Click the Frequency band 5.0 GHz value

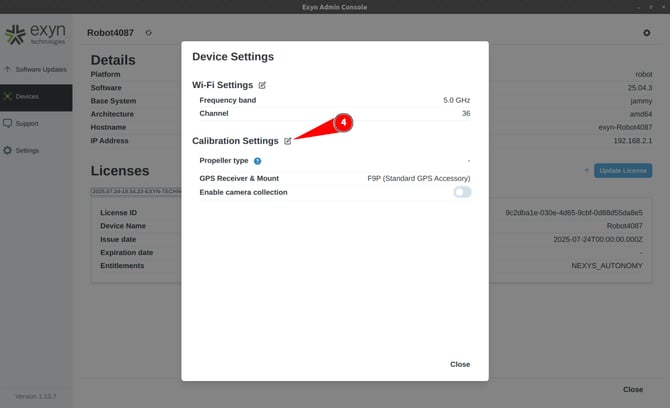[456, 101]
